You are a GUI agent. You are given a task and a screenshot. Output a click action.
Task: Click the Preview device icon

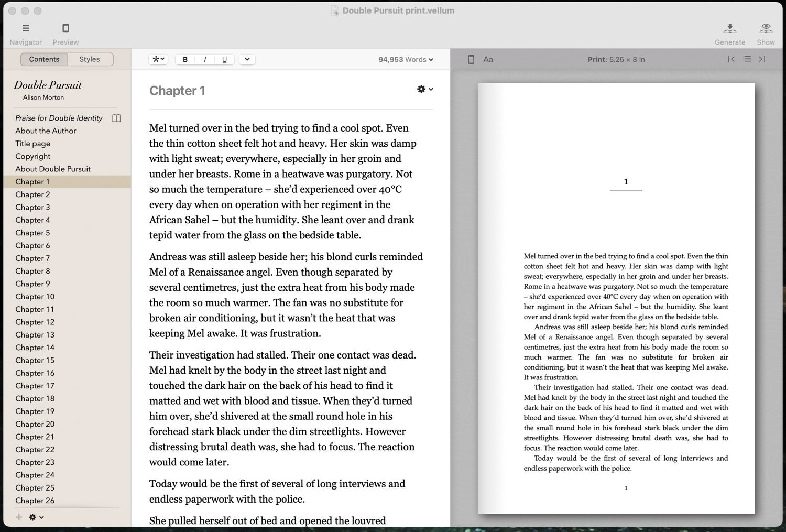[65, 28]
